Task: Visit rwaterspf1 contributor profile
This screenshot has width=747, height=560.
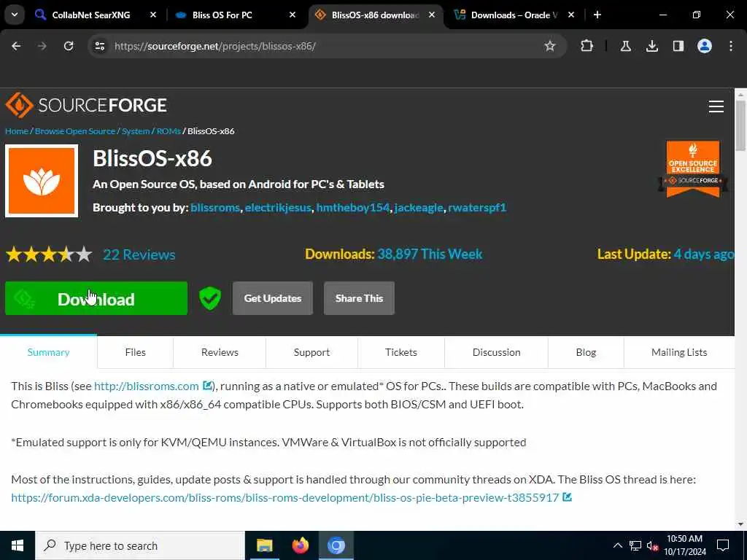Action: [477, 208]
